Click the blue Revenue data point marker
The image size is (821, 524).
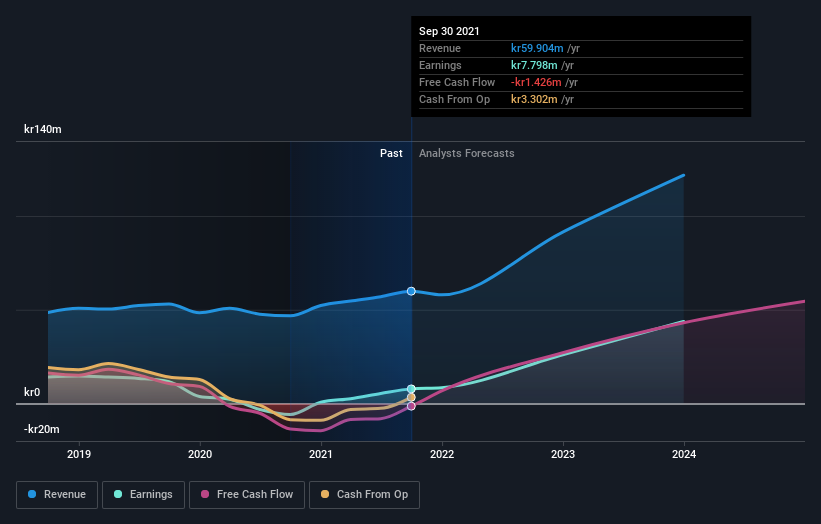click(411, 291)
